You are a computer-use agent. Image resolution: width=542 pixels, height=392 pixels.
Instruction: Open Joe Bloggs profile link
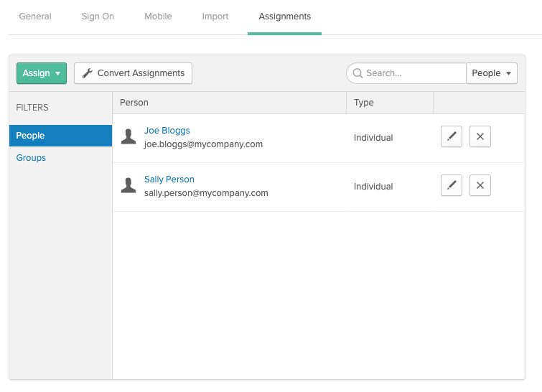click(x=167, y=131)
